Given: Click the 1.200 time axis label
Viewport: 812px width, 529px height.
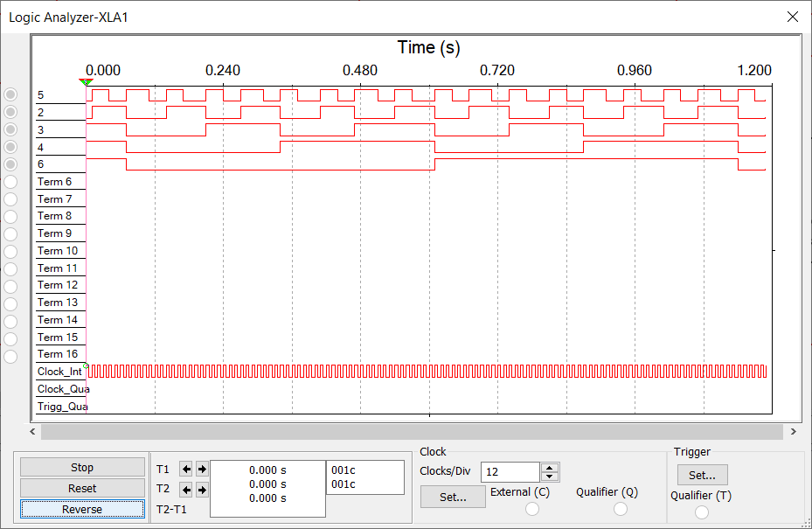Looking at the screenshot, I should (754, 70).
